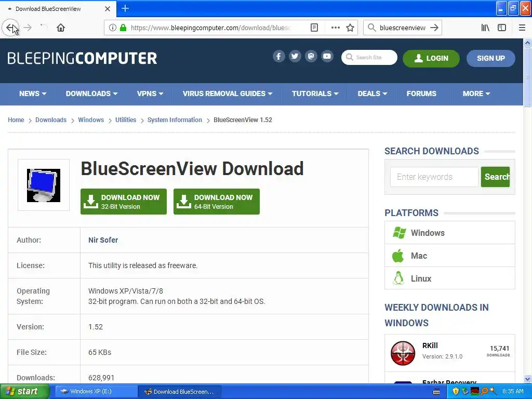Expand the NEWS dropdown menu

pos(33,94)
